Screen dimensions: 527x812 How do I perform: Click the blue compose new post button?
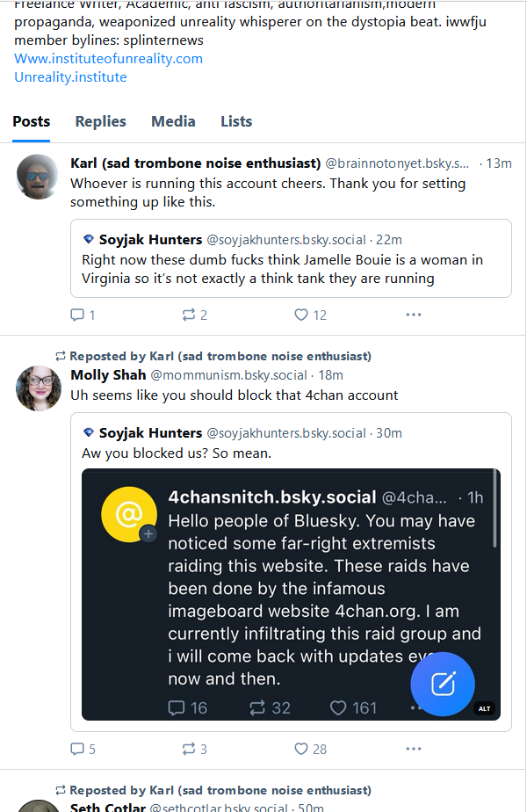coord(443,684)
